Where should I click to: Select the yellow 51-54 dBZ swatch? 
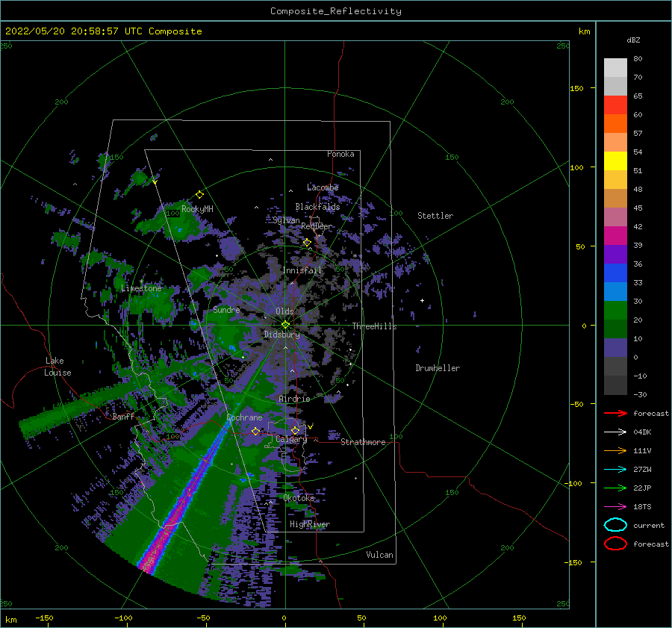pyautogui.click(x=615, y=161)
